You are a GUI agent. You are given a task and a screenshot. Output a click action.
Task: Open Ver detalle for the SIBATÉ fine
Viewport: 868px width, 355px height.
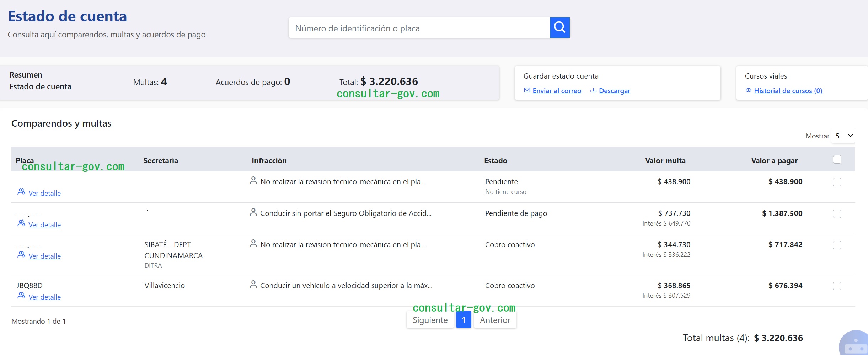tap(44, 256)
